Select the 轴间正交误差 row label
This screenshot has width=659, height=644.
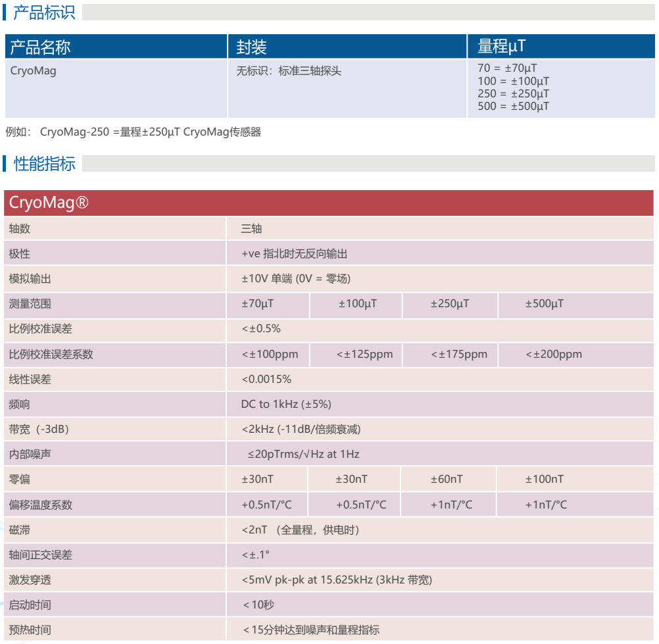click(x=40, y=555)
